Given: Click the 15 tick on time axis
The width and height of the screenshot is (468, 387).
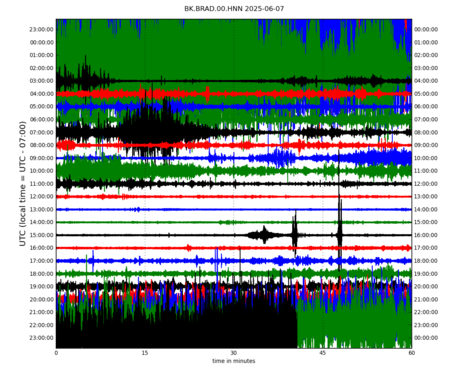Looking at the screenshot, I should (145, 353).
